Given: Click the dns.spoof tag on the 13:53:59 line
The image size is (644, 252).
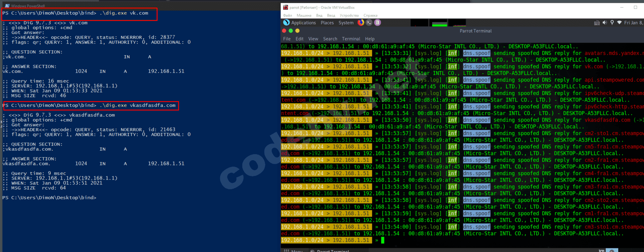Looking at the screenshot, I should [477, 213].
